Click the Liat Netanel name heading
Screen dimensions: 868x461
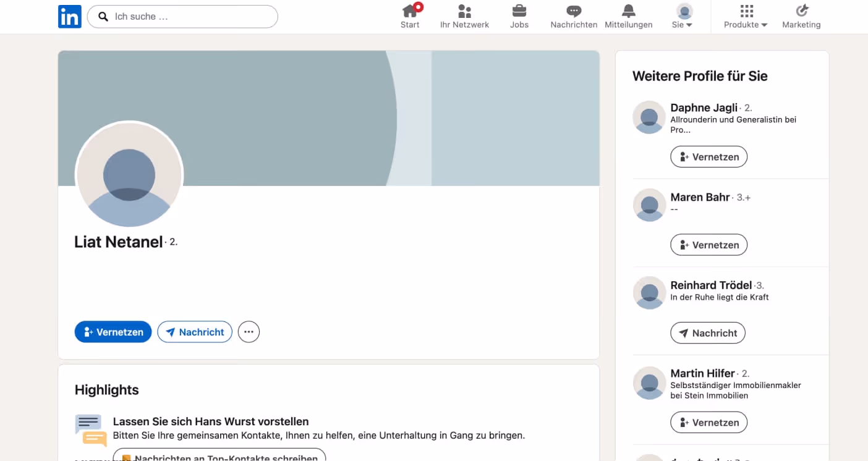point(119,242)
